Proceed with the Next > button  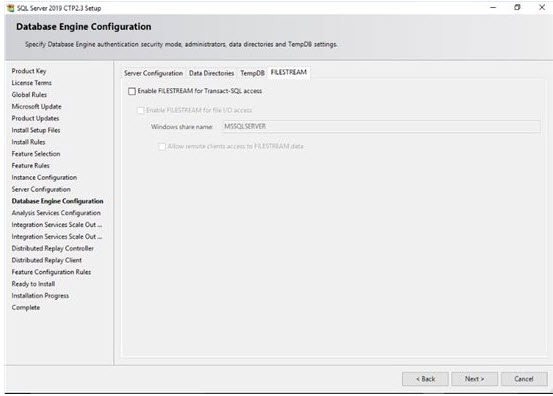click(474, 379)
